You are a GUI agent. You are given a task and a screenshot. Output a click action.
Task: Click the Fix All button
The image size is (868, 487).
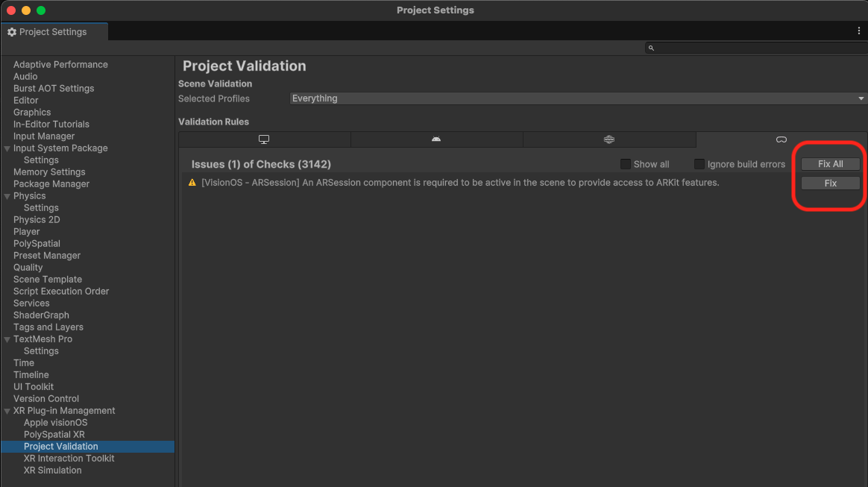(830, 163)
